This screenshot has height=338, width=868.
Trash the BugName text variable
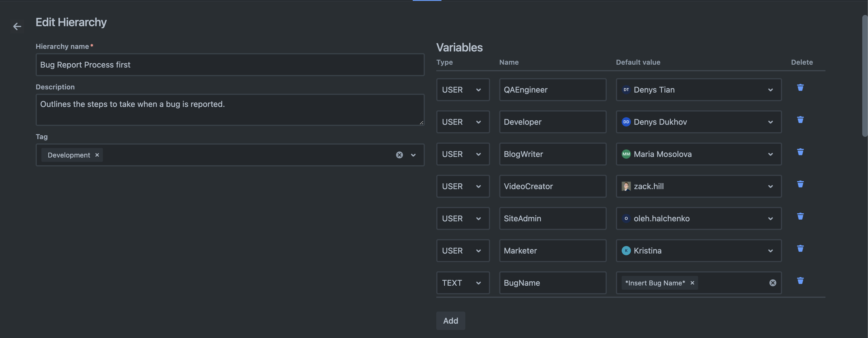point(800,281)
